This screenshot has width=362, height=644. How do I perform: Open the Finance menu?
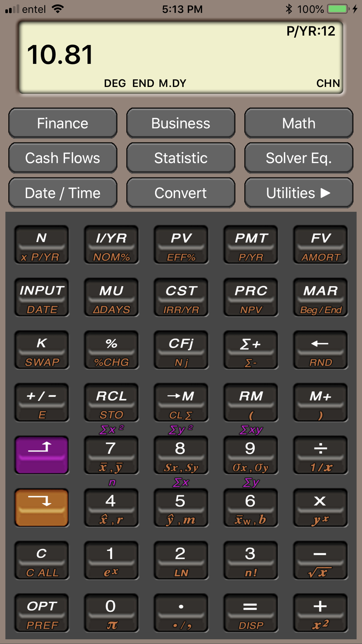click(x=63, y=123)
